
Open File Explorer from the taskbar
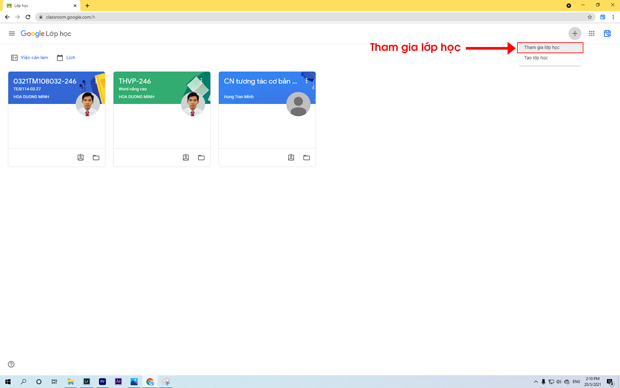pyautogui.click(x=70, y=382)
